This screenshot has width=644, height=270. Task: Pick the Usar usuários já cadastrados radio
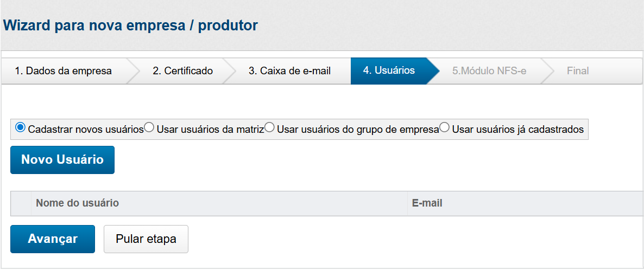tap(445, 128)
